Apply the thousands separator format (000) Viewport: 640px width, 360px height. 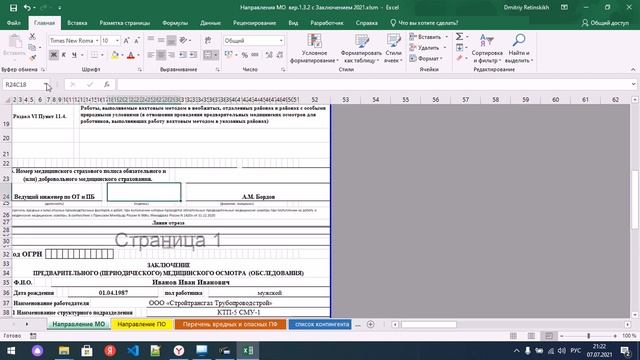point(255,55)
